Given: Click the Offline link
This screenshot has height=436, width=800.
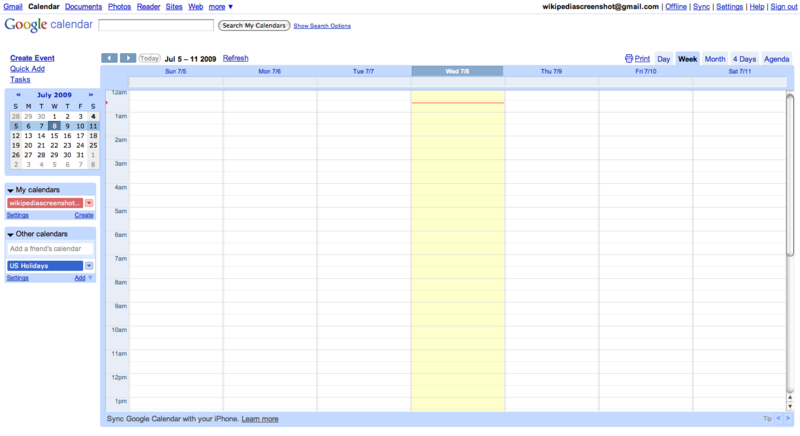Looking at the screenshot, I should coord(676,7).
